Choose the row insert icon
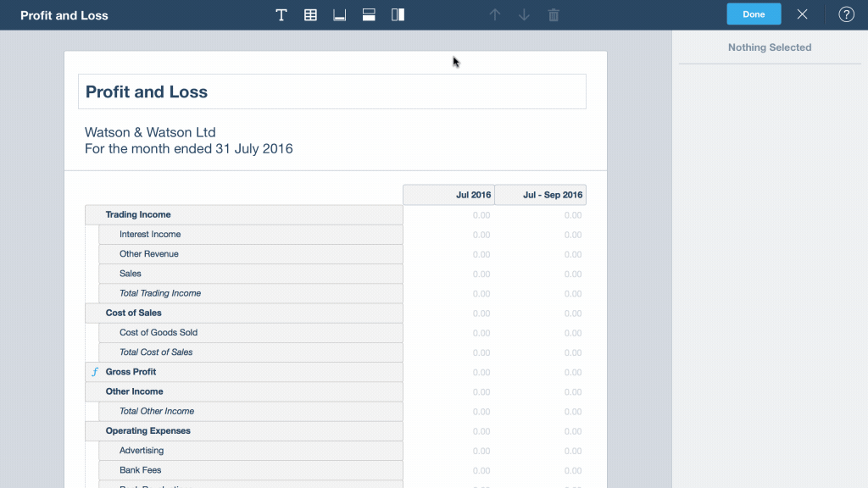The width and height of the screenshot is (868, 488). [369, 15]
